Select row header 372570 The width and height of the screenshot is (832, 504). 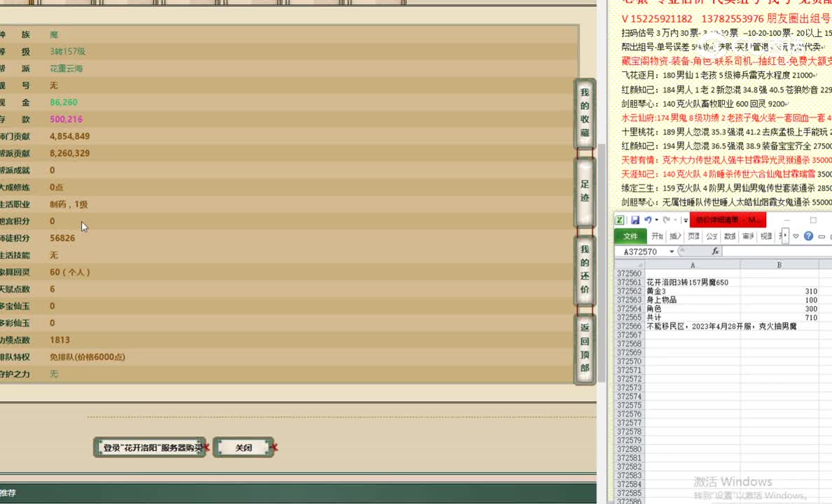tap(630, 361)
